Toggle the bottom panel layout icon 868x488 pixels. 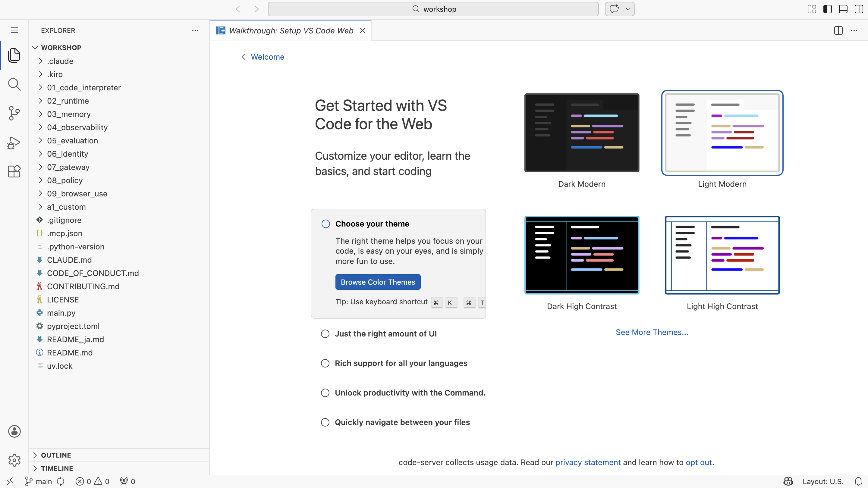tap(843, 9)
